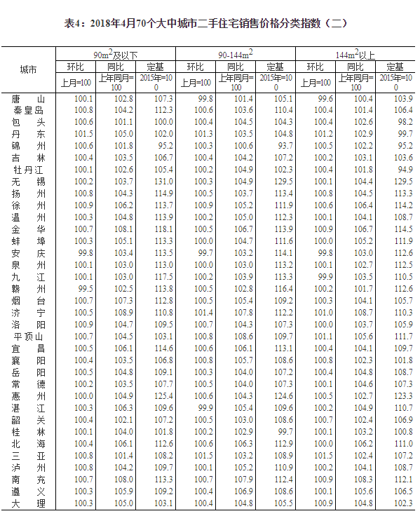The image size is (420, 516).
Task: Click city name 平顶山
Action: (x=28, y=337)
